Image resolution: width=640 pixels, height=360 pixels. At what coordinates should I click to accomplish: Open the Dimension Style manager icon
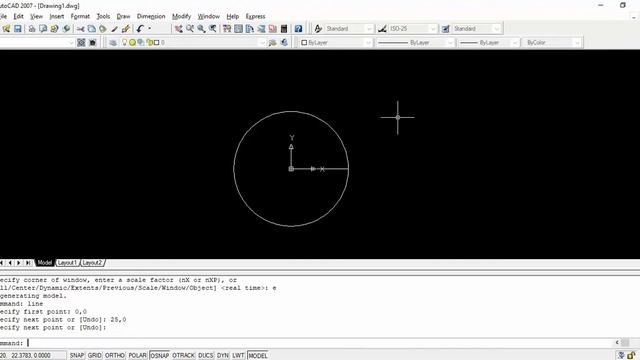382,29
